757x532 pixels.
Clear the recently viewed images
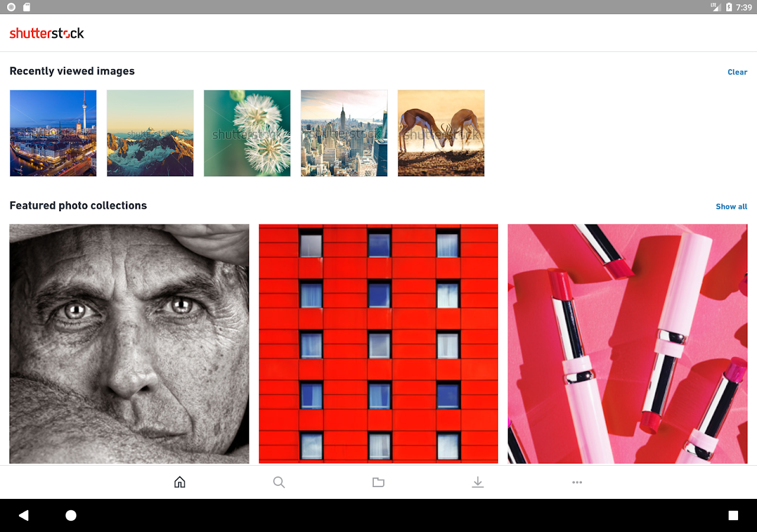point(737,72)
